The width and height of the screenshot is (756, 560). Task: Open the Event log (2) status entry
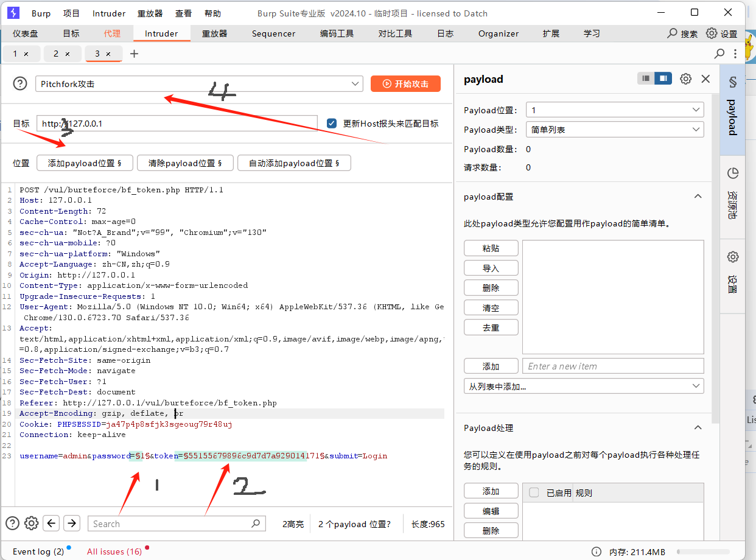38,551
